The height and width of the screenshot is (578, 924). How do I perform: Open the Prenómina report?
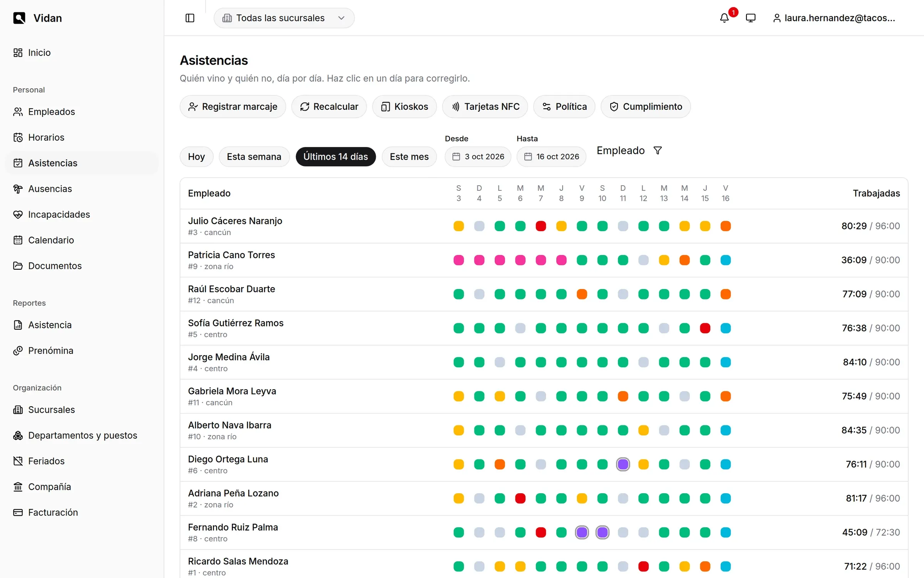tap(82, 351)
